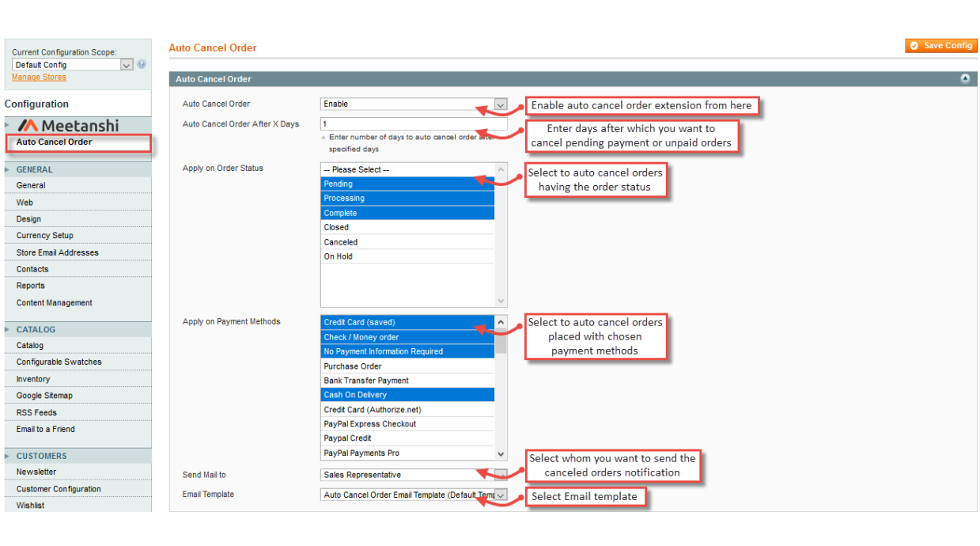Click down arrow of order status scrollbar
Screen dimensions: 980x546
[x=501, y=301]
